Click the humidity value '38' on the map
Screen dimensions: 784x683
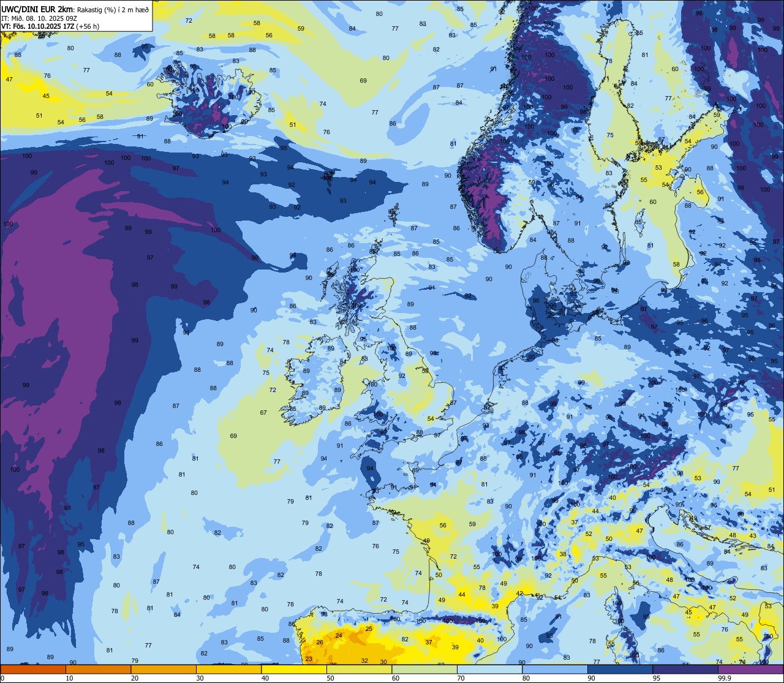562,554
